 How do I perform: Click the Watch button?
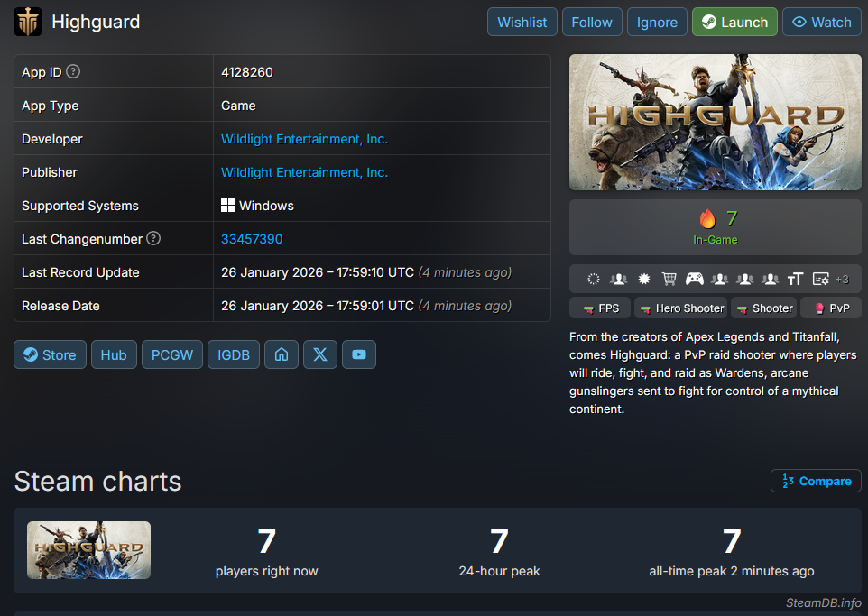click(821, 22)
